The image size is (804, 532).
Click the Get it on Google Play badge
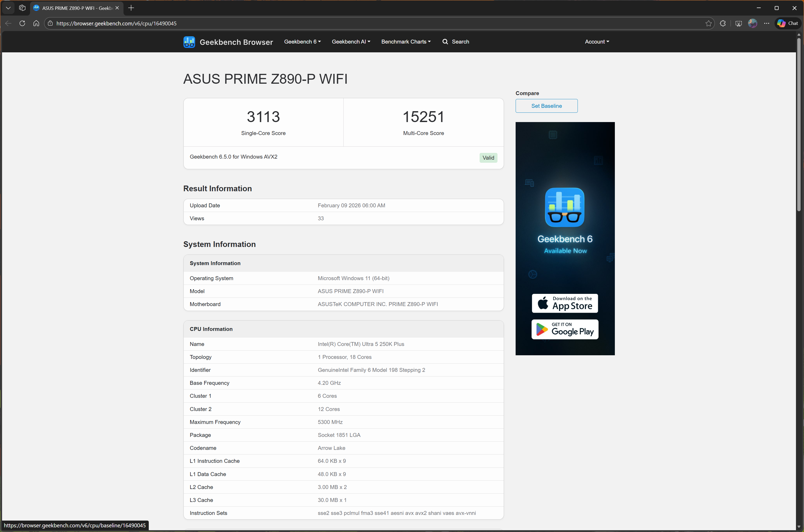point(565,329)
